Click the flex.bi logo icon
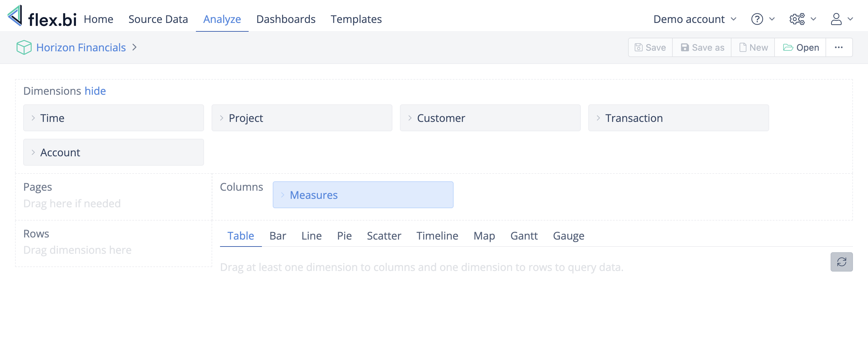Image resolution: width=868 pixels, height=350 pixels. click(15, 16)
